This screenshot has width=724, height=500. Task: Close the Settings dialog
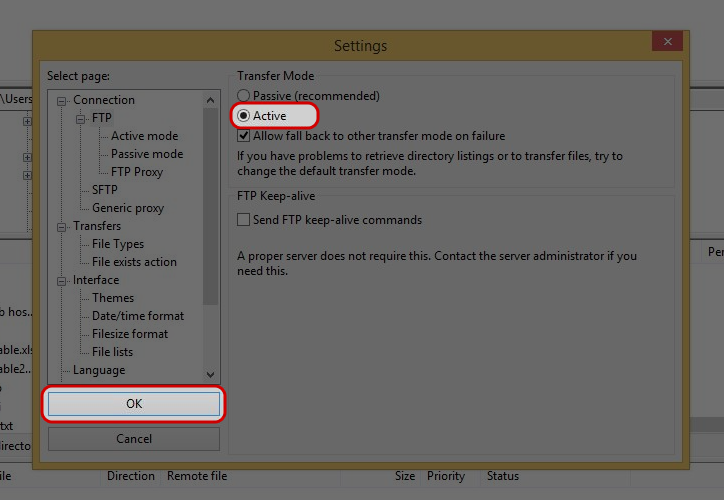coord(668,42)
